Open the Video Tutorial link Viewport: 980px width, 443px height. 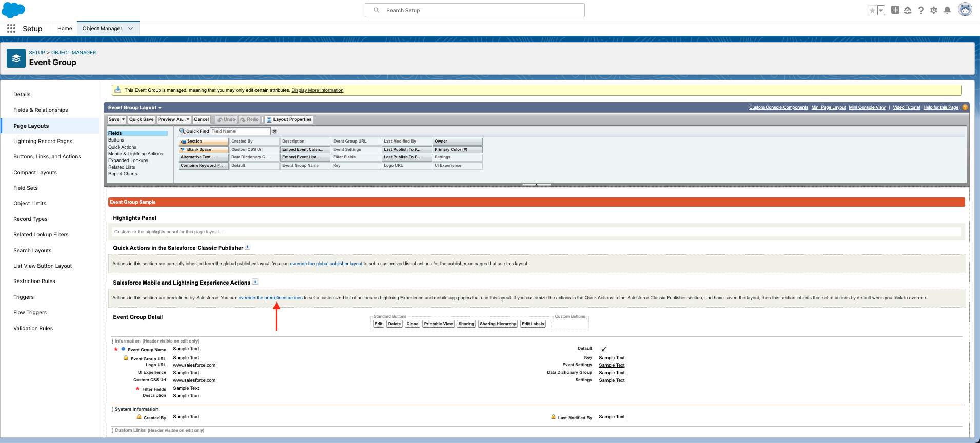click(x=907, y=107)
